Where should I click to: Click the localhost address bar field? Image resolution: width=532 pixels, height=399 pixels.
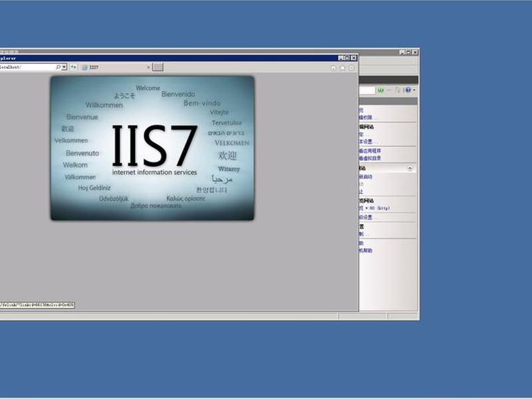[27, 67]
